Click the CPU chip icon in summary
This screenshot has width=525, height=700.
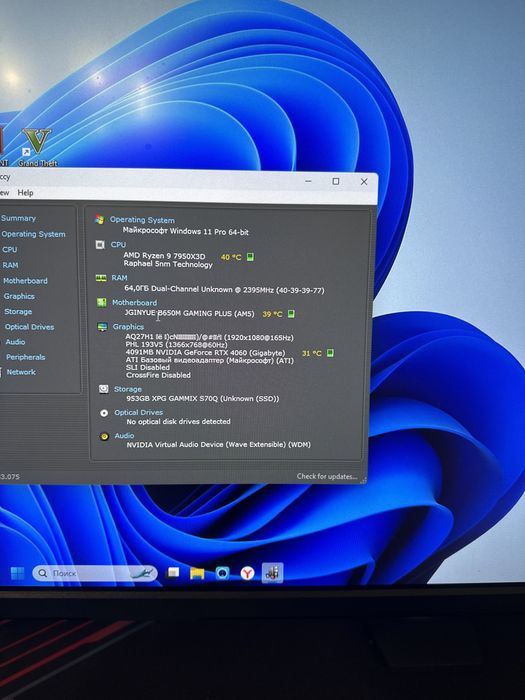point(100,245)
